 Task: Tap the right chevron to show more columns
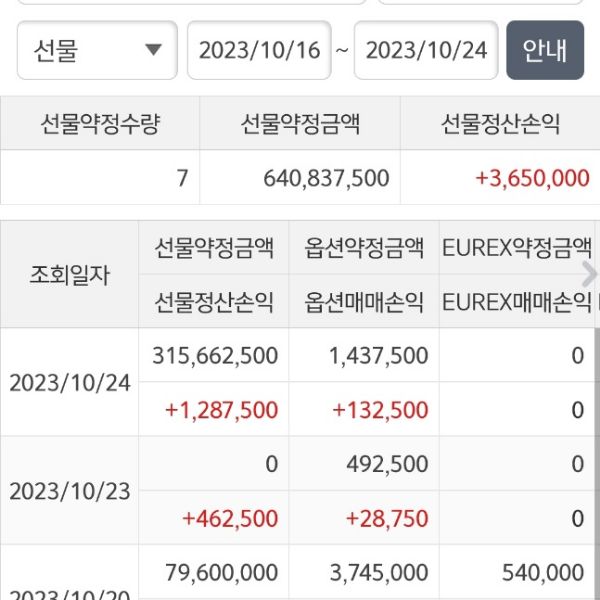pyautogui.click(x=589, y=273)
